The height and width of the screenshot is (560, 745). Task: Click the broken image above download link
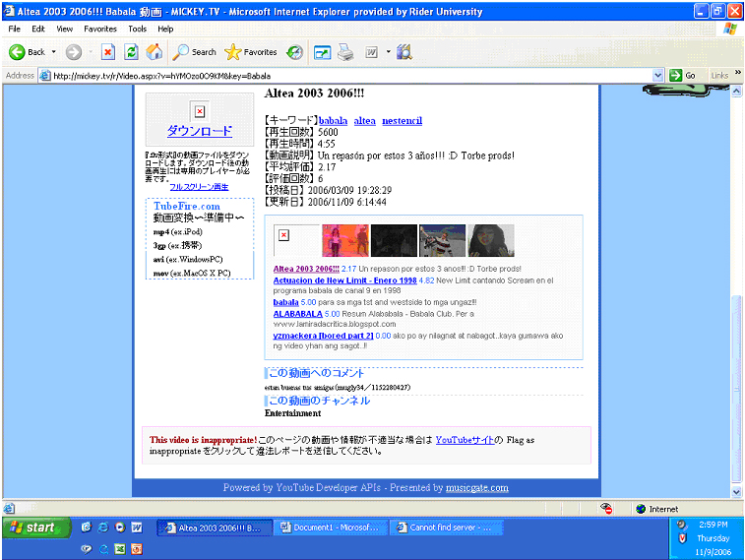click(x=200, y=111)
